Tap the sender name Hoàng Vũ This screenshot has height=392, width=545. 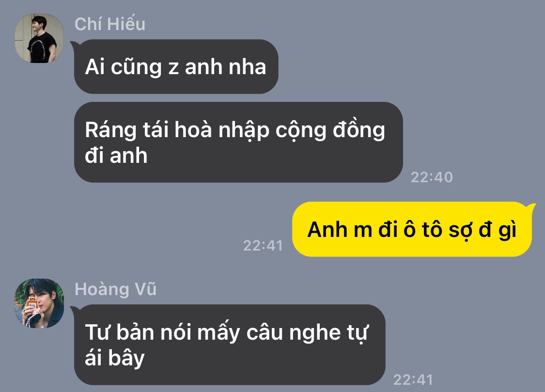[115, 289]
